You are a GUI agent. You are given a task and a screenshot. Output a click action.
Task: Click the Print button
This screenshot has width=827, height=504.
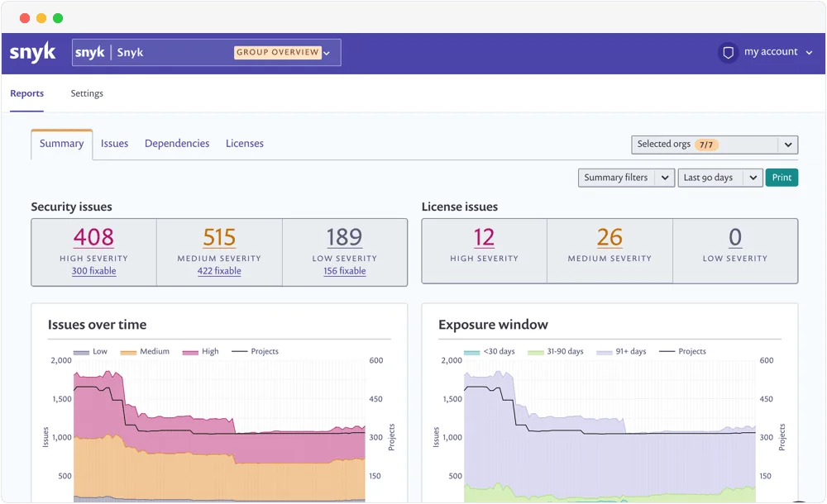click(x=782, y=177)
